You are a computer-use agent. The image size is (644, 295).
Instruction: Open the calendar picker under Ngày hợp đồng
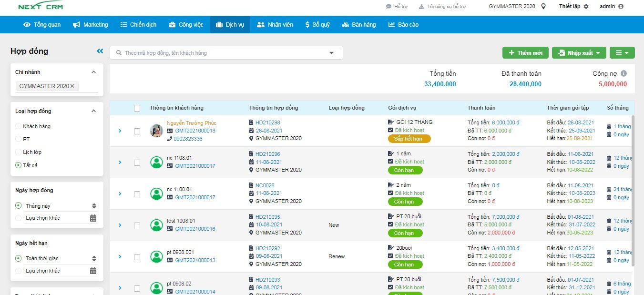94,218
